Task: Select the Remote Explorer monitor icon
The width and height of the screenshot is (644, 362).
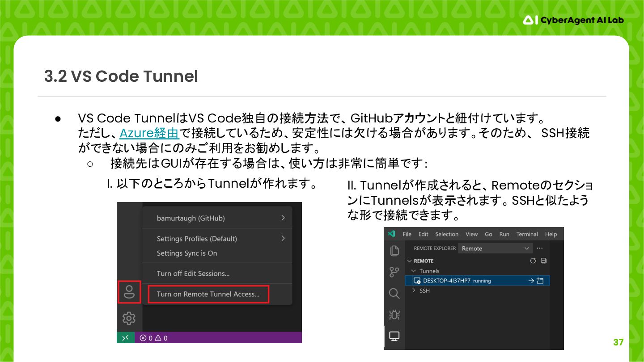Action: [x=394, y=336]
